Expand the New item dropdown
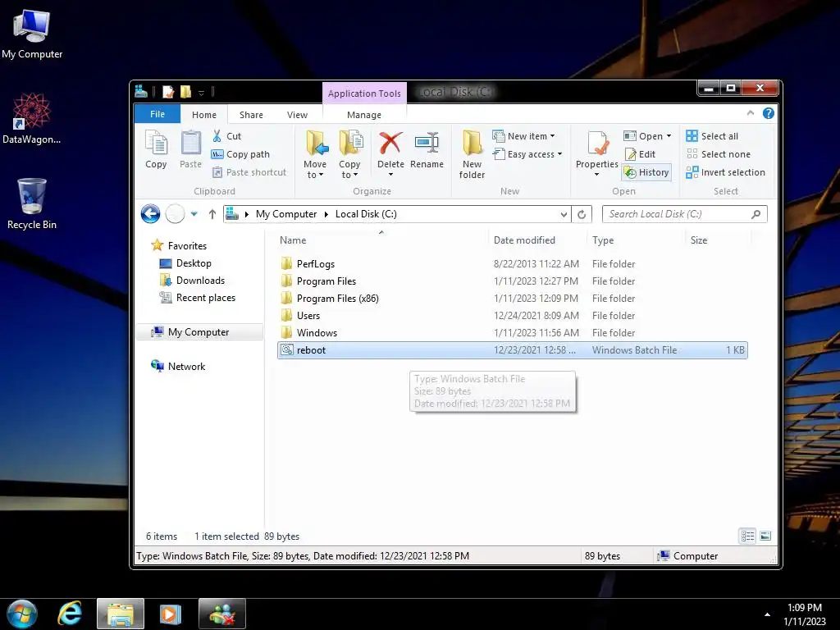This screenshot has height=630, width=840. [553, 136]
